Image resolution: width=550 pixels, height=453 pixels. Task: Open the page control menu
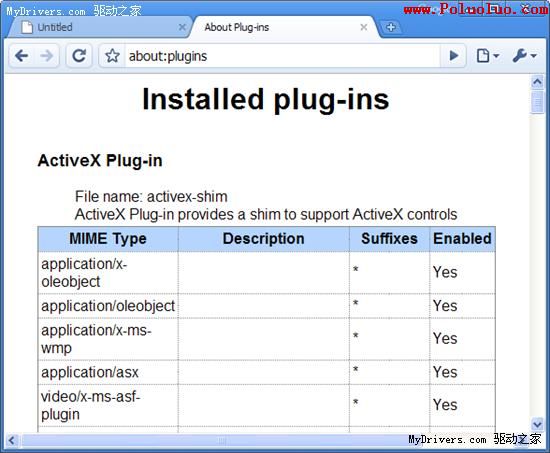click(488, 56)
